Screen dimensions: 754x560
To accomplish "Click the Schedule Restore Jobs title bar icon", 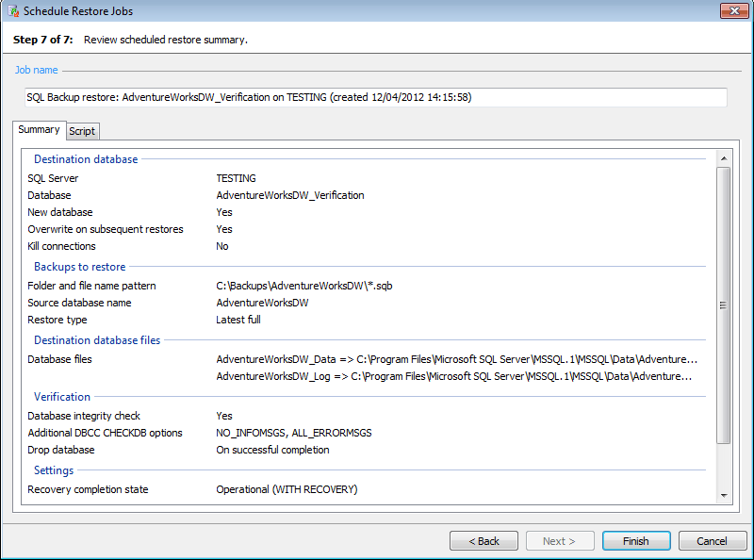I will point(10,10).
